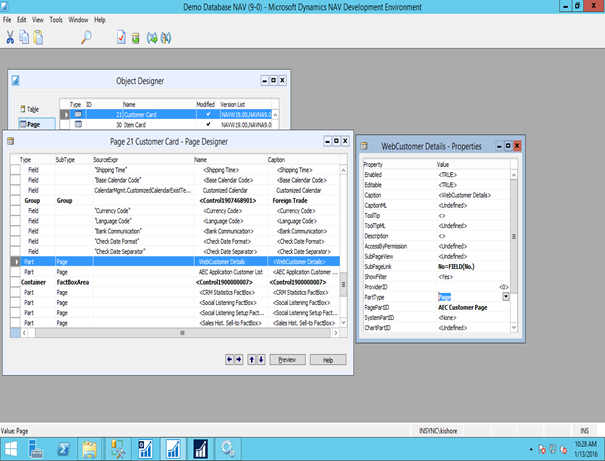Click Properties window vertical scrollbar thumb
605x461 pixels.
pyautogui.click(x=514, y=236)
